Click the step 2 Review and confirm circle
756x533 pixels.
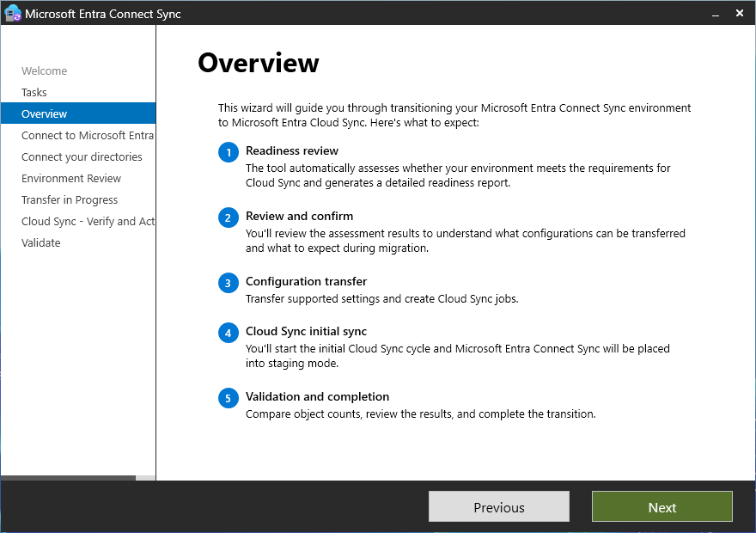tap(228, 218)
